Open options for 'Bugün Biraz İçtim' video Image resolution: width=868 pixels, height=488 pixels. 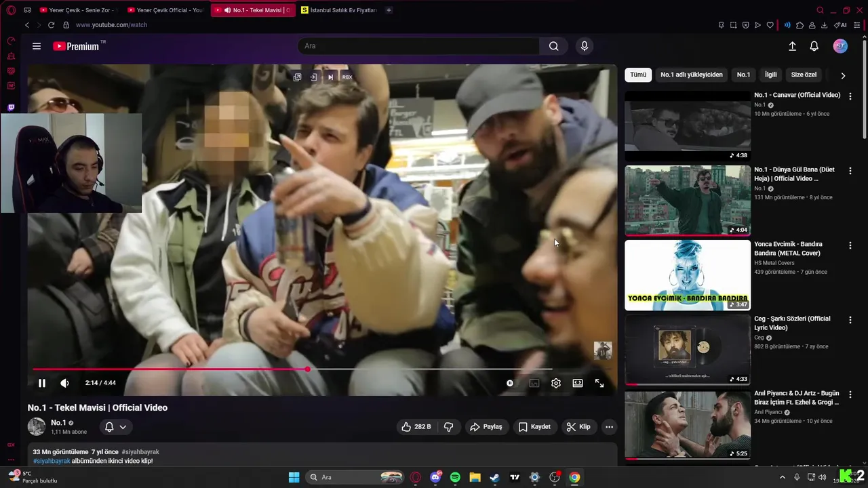coord(850,394)
